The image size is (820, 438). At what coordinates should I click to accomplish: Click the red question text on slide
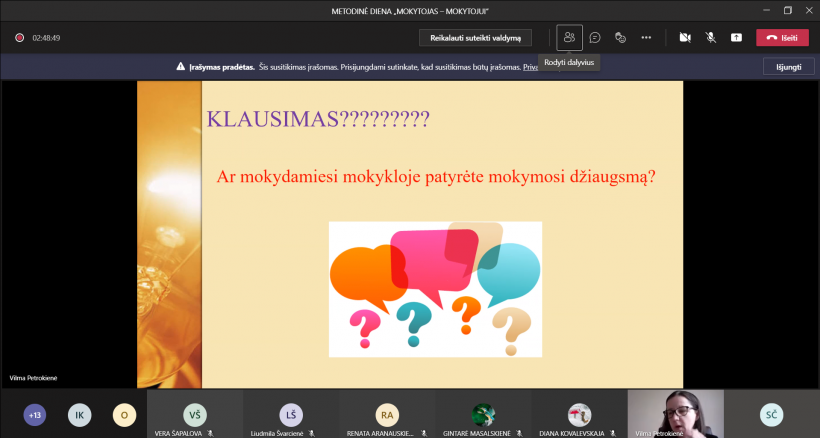point(436,177)
